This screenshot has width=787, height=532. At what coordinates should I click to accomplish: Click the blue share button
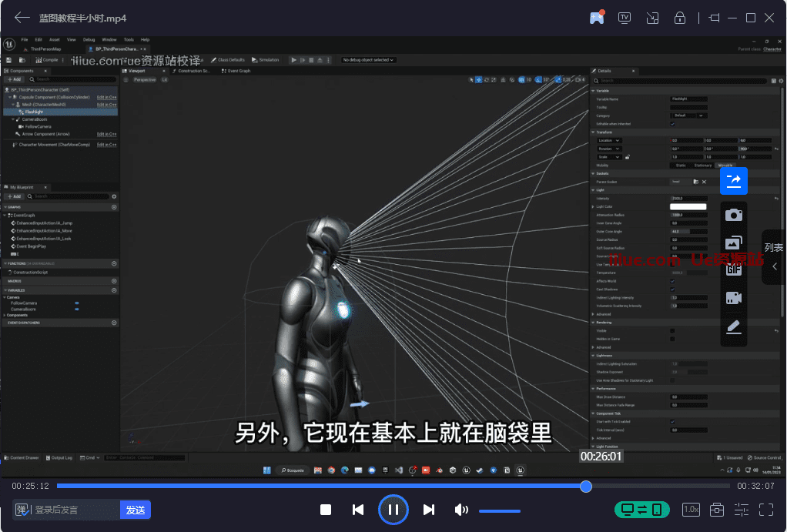point(734,181)
